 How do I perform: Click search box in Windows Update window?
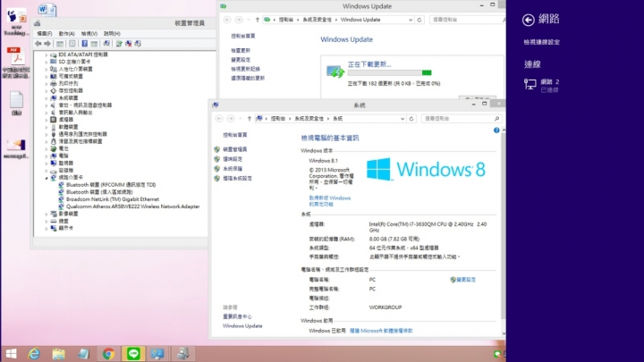point(468,20)
